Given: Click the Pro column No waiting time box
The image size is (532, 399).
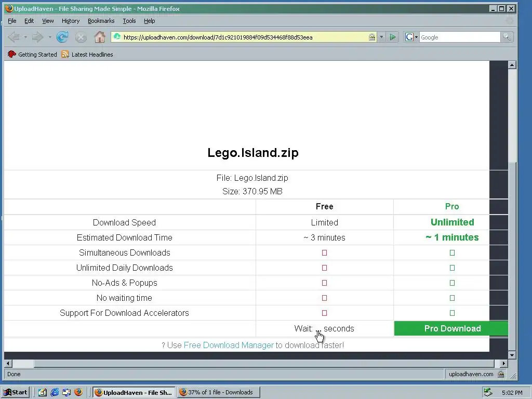Looking at the screenshot, I should [452, 298].
